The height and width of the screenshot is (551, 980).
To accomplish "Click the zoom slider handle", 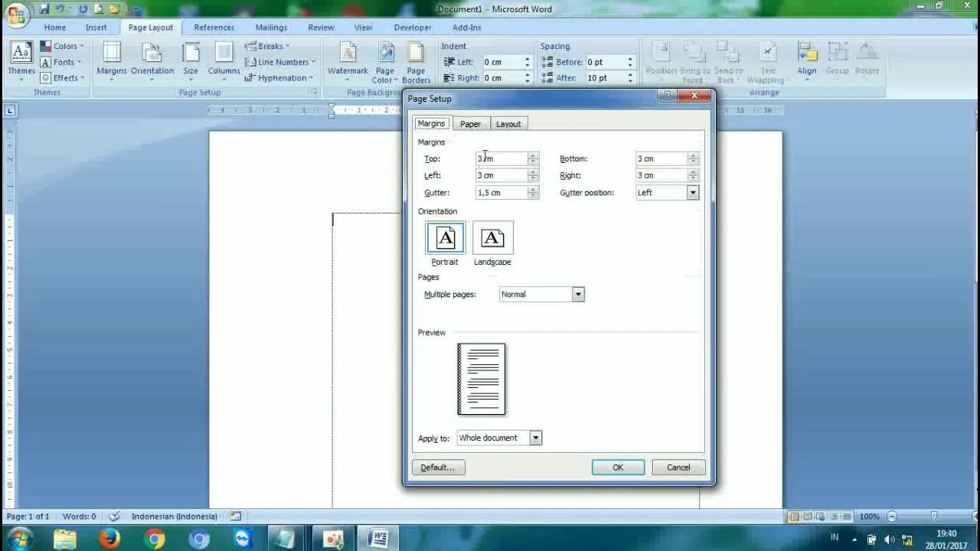I will (x=933, y=517).
